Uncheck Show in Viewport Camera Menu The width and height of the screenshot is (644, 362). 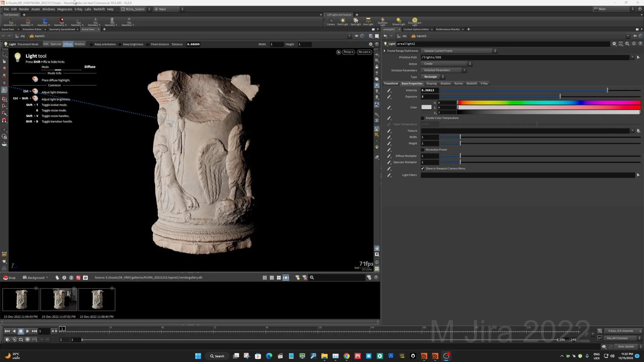coord(423,169)
